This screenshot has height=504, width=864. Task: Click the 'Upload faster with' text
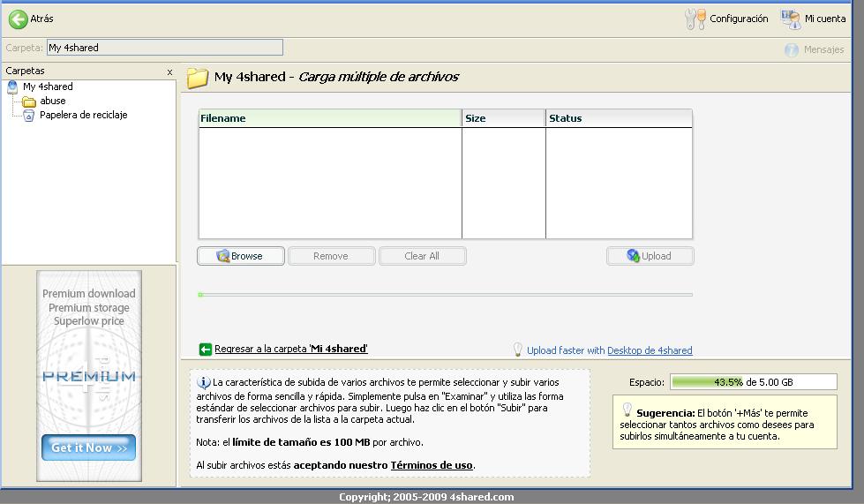pyautogui.click(x=566, y=350)
